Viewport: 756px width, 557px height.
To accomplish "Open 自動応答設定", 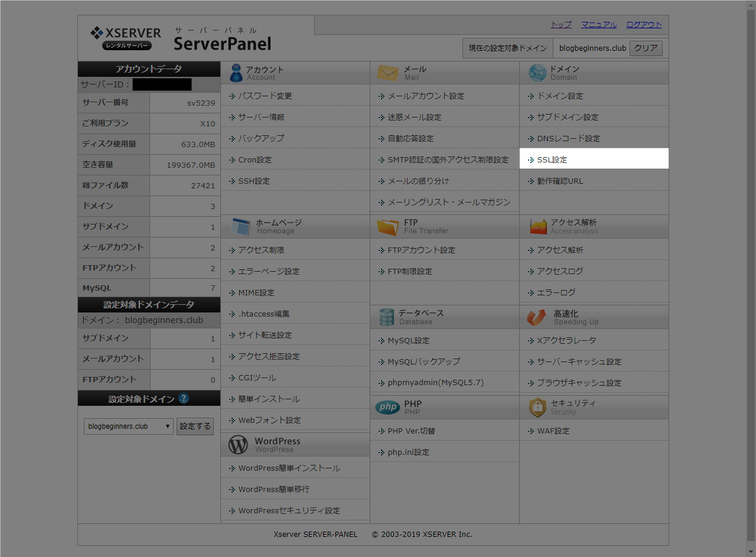I will click(x=410, y=138).
